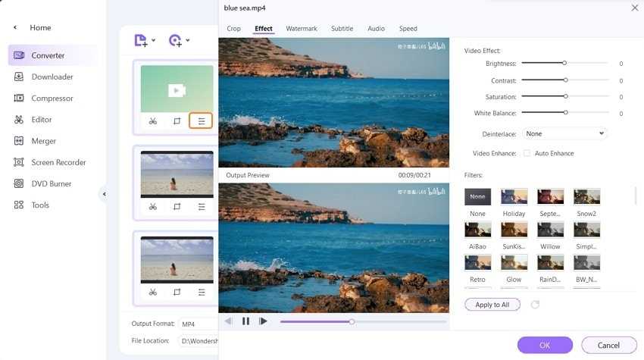644x360 pixels.
Task: Click the crop icon on second video
Action: point(177,206)
